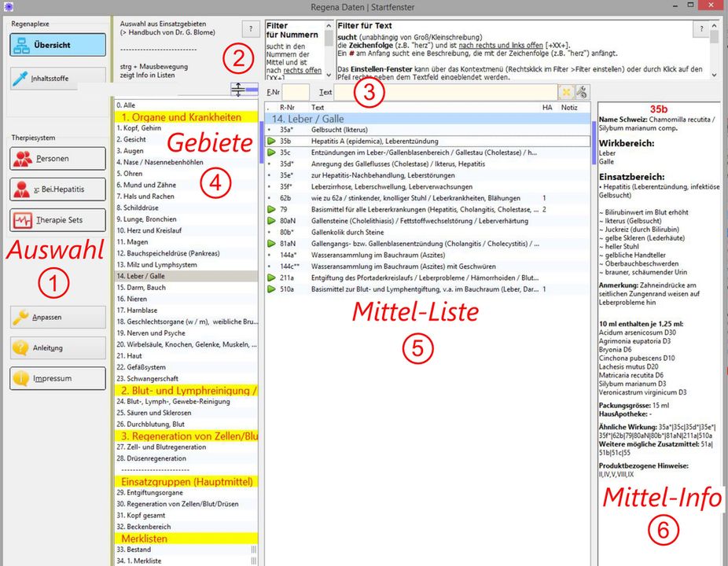Open filter settings tools icon

(x=581, y=93)
